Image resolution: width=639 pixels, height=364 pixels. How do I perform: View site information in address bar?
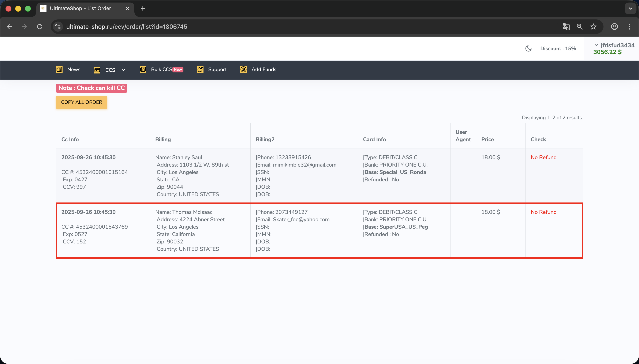(58, 27)
